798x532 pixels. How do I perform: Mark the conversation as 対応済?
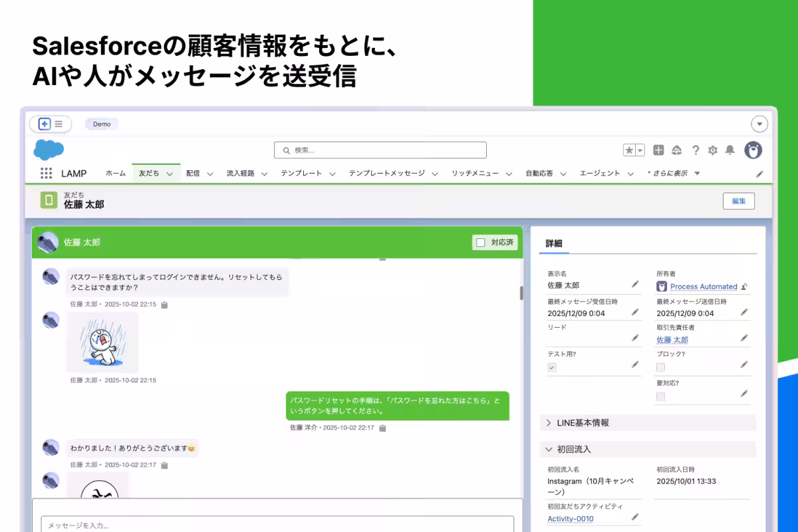[x=480, y=243]
